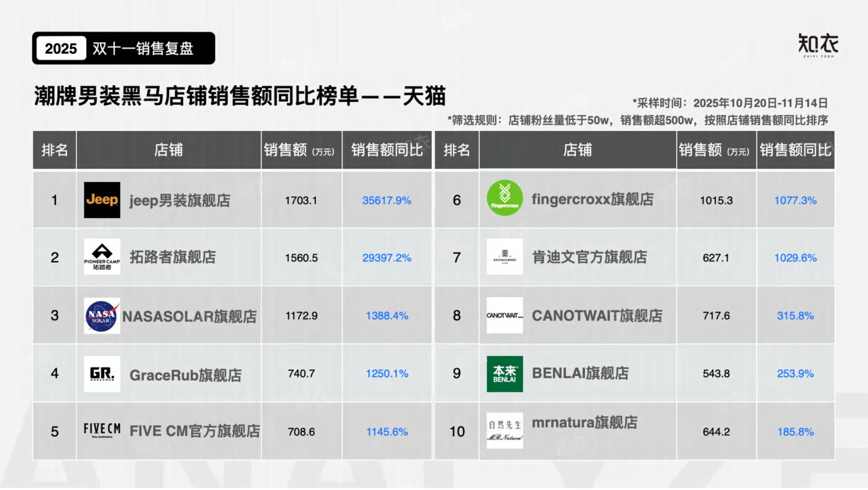Click sales value 1560.5
This screenshot has width=868, height=490.
301,258
